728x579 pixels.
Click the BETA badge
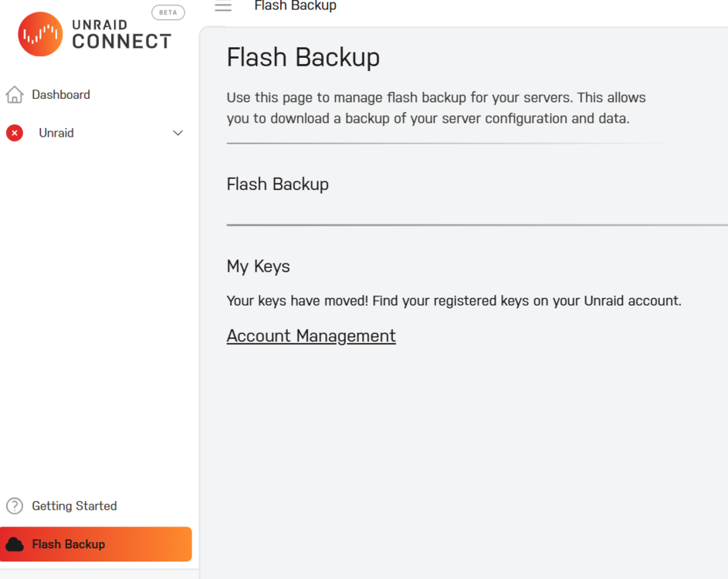coord(168,12)
